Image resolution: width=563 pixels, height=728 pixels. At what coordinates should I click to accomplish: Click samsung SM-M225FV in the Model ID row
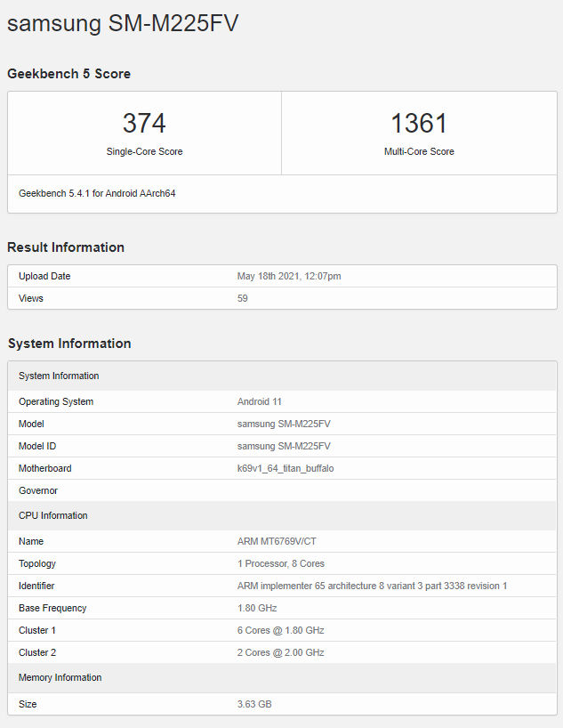(x=284, y=446)
